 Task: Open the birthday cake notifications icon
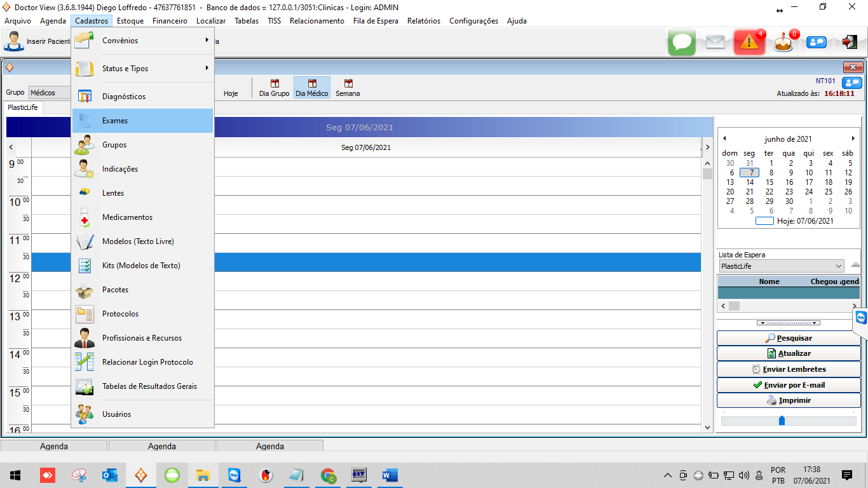click(x=783, y=43)
